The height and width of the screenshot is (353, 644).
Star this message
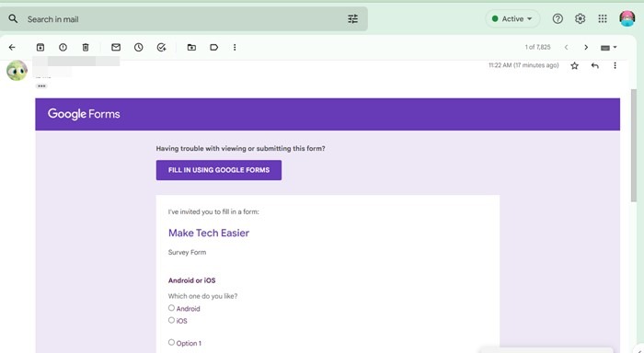pyautogui.click(x=575, y=65)
